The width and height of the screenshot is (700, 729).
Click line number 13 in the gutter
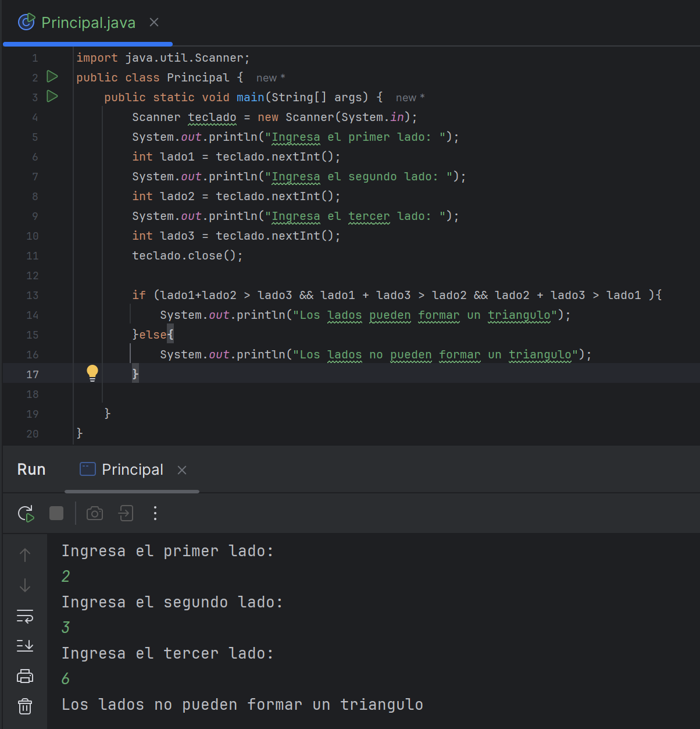point(33,296)
